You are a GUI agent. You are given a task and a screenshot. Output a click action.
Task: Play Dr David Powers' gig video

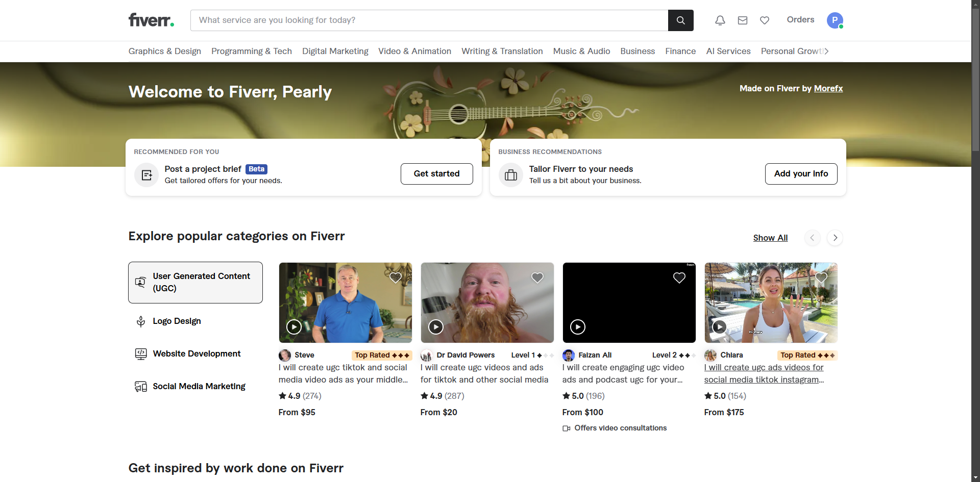[x=436, y=327]
